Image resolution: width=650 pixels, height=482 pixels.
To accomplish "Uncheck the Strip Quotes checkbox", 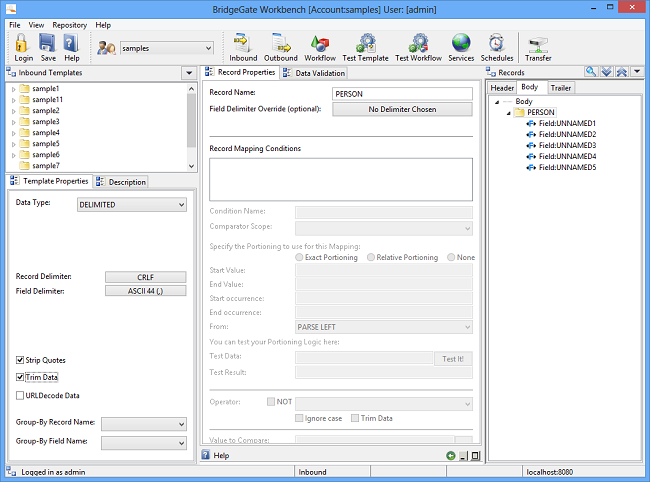I will click(20, 360).
